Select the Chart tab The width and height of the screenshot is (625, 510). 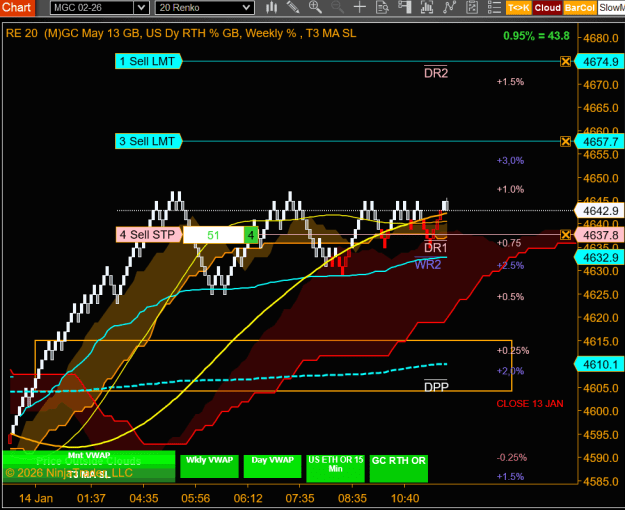click(x=17, y=8)
